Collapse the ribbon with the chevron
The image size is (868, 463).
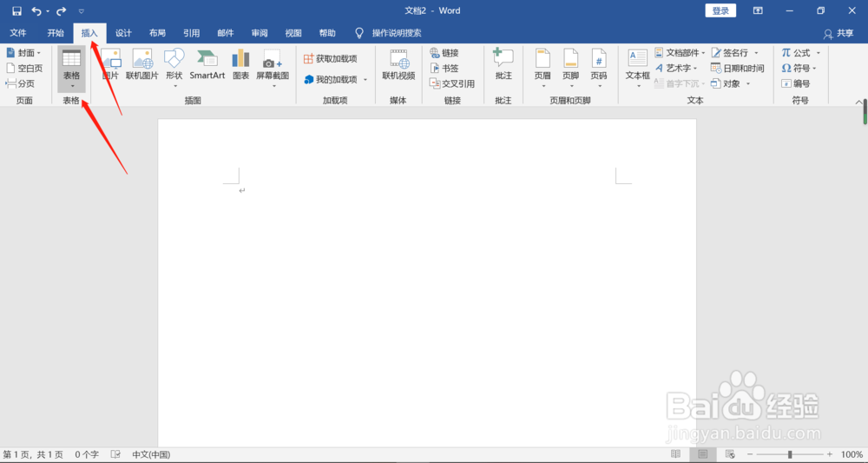[858, 102]
